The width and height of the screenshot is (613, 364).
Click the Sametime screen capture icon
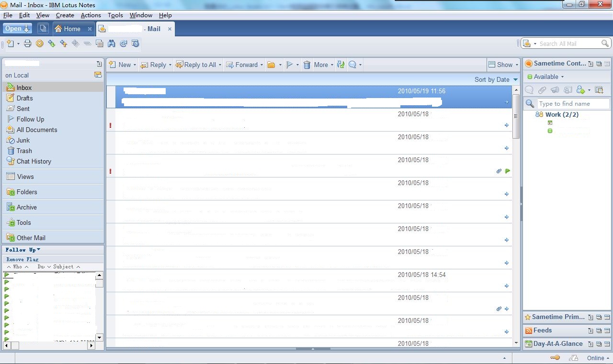point(599,90)
